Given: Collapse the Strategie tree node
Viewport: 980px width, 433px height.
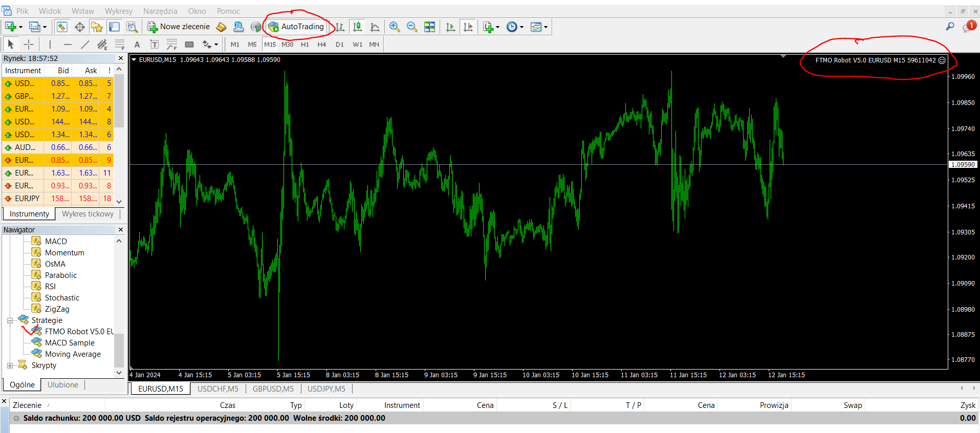Looking at the screenshot, I should click(10, 321).
